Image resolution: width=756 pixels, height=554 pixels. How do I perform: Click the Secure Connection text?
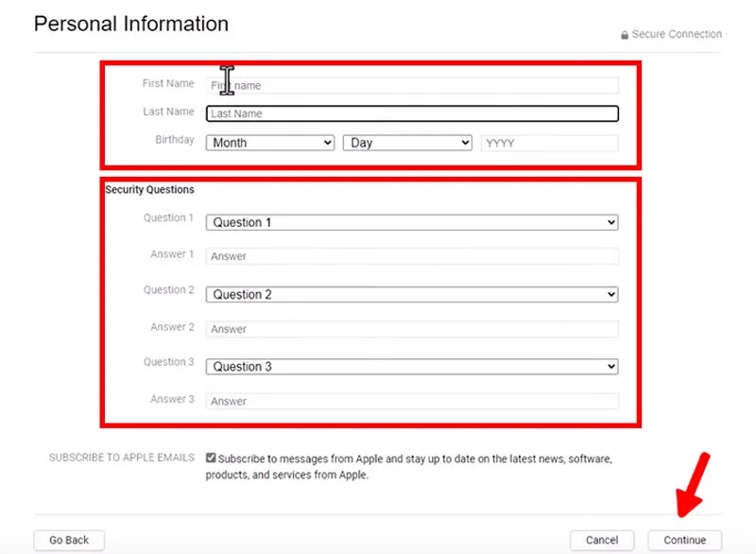677,34
